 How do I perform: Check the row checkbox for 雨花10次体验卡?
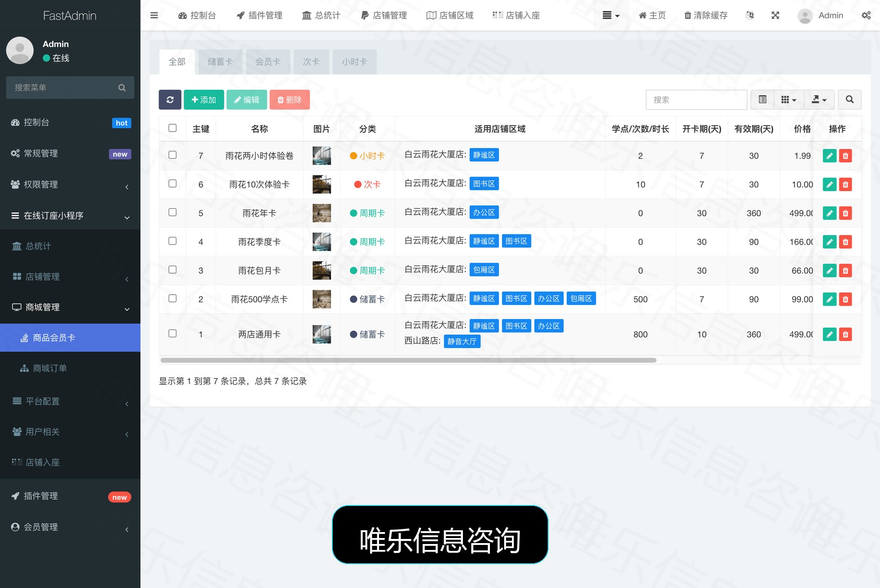pyautogui.click(x=172, y=183)
